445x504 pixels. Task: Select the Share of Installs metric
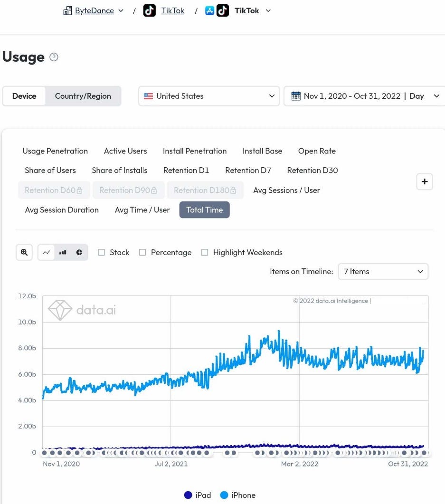(x=120, y=171)
